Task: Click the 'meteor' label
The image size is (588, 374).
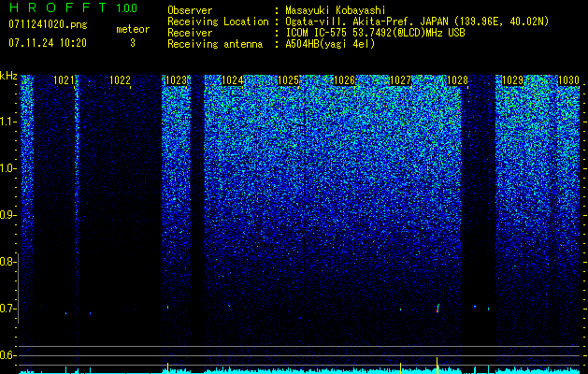Action: [133, 29]
